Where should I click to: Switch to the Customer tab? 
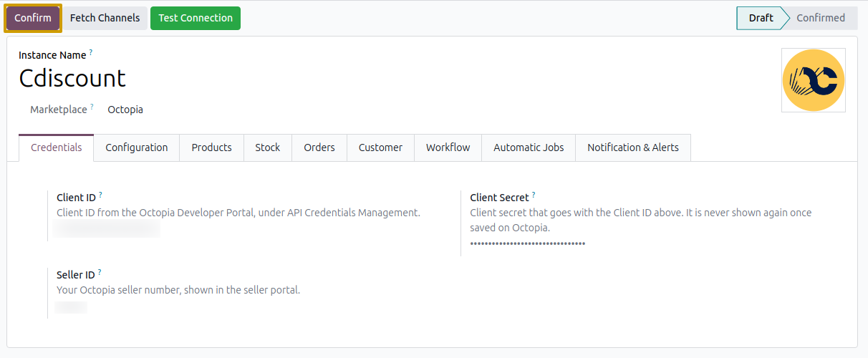pyautogui.click(x=380, y=147)
